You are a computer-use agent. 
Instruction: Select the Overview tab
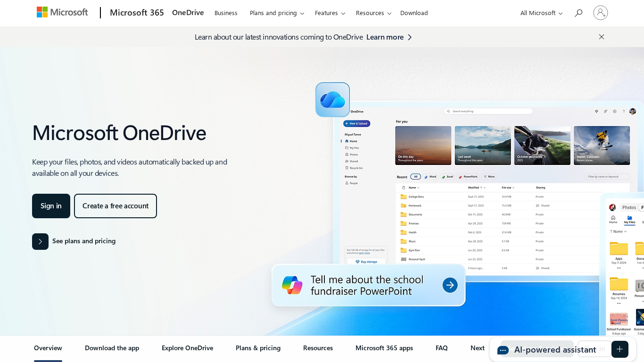click(x=48, y=348)
